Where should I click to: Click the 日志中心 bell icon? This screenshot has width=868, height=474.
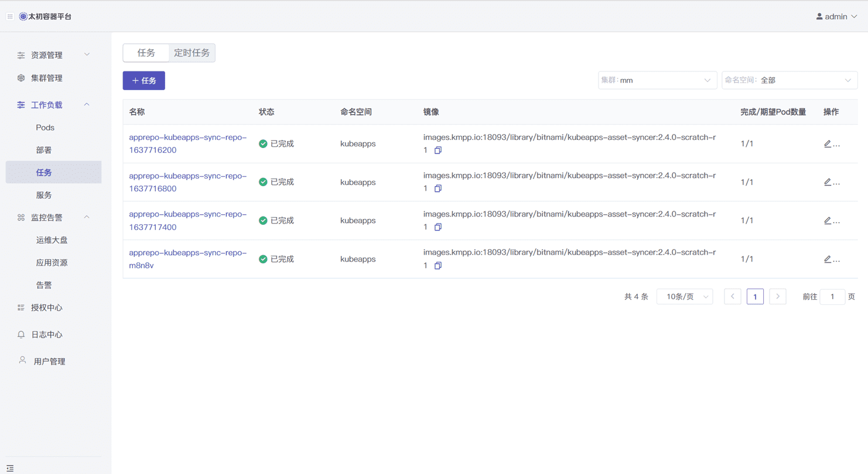(x=21, y=335)
